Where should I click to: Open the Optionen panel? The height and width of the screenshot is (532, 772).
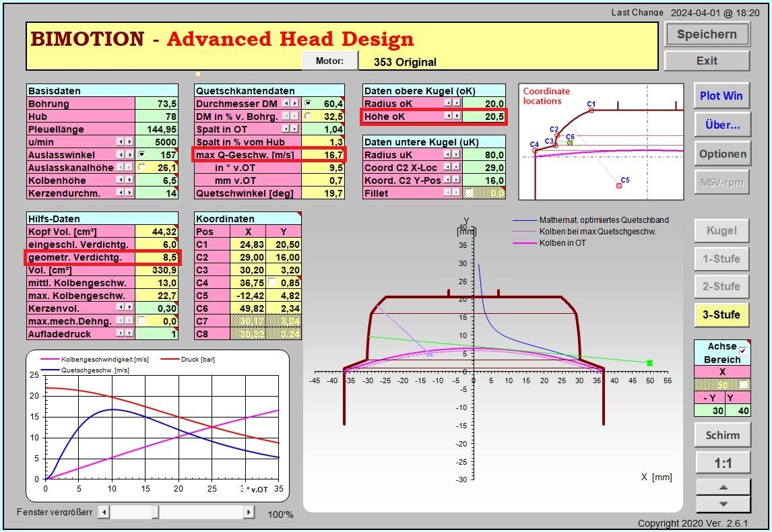coord(722,154)
